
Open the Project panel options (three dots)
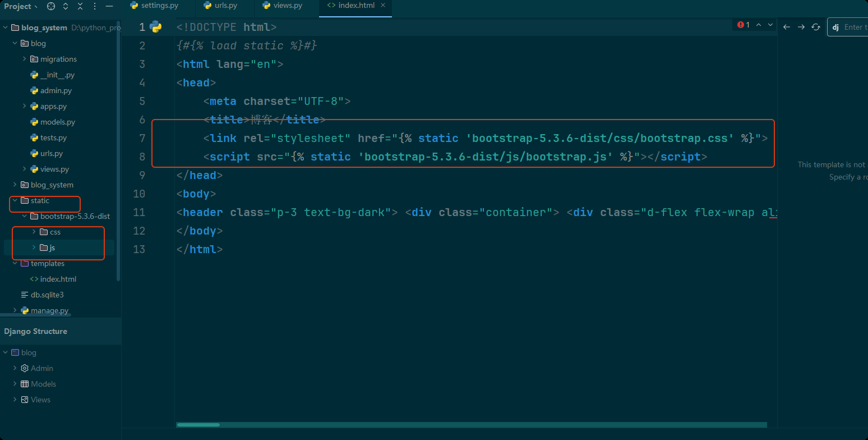(94, 6)
